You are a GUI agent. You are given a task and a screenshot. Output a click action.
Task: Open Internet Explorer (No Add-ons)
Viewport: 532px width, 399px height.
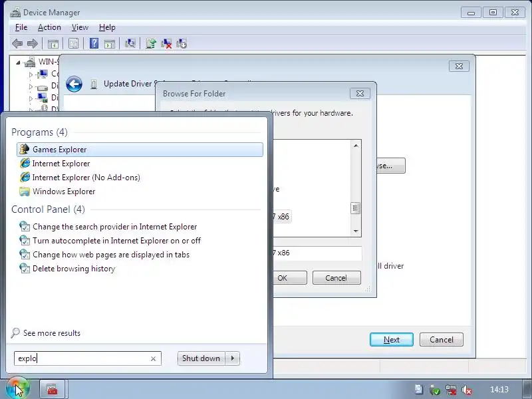140,178
